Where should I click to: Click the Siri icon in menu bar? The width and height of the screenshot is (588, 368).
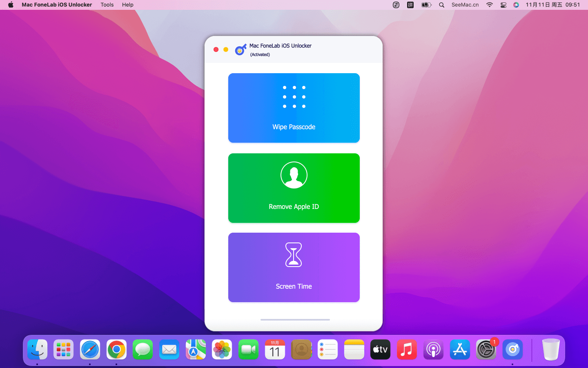[516, 5]
